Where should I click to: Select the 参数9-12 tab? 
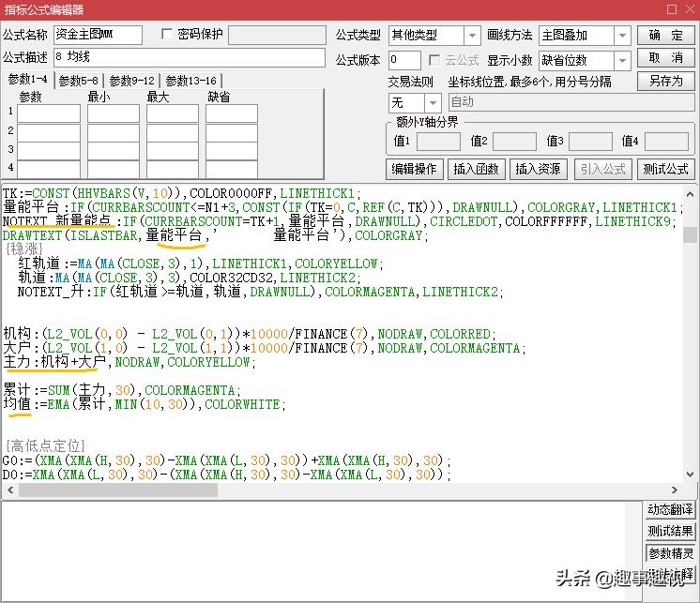[131, 81]
